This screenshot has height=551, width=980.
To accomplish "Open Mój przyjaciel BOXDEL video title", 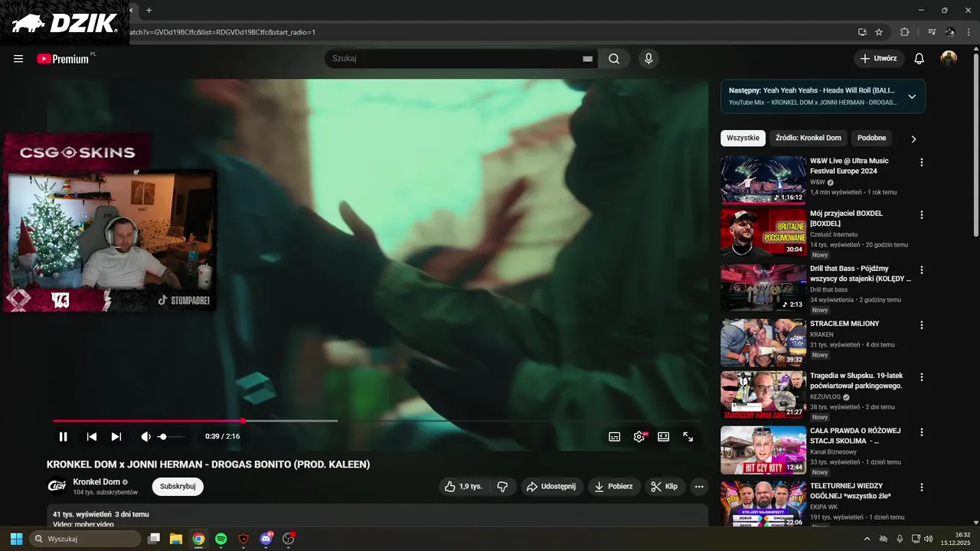I will click(x=846, y=218).
